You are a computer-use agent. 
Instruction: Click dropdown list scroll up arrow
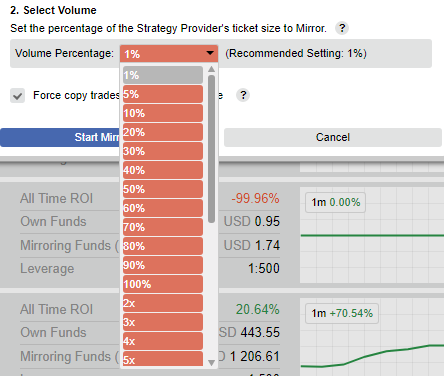click(x=211, y=69)
